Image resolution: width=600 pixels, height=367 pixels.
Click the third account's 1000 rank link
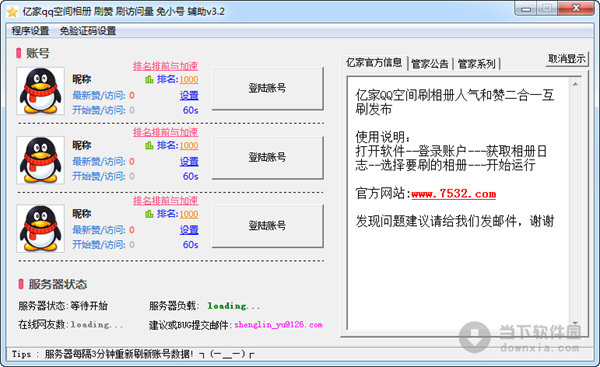[189, 214]
